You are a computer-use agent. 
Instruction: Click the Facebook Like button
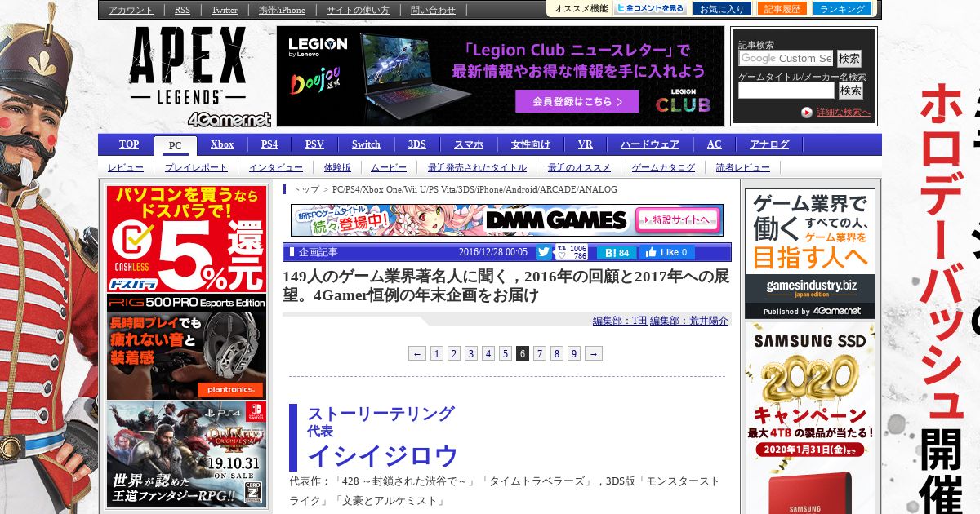667,253
